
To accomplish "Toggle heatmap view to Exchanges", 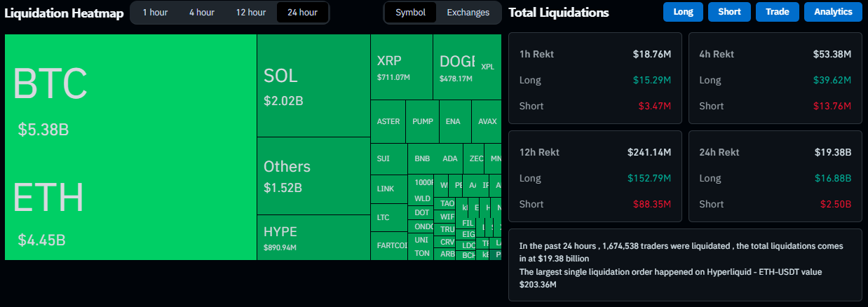I will click(468, 13).
